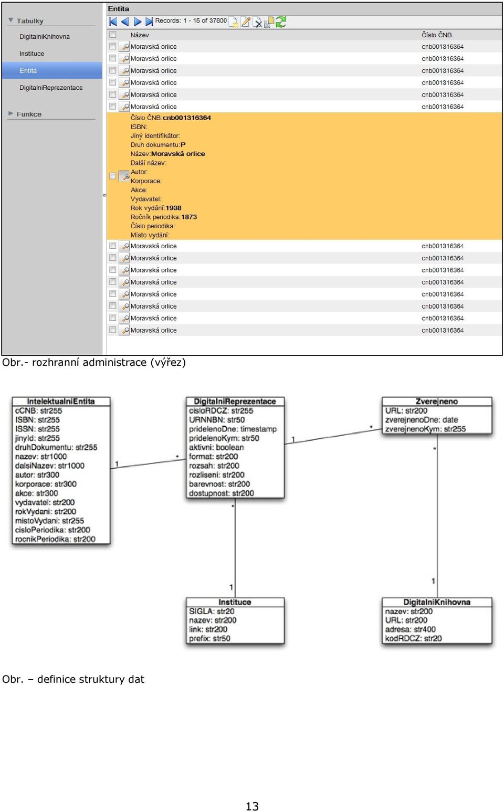Go to the previous records page

125,22
